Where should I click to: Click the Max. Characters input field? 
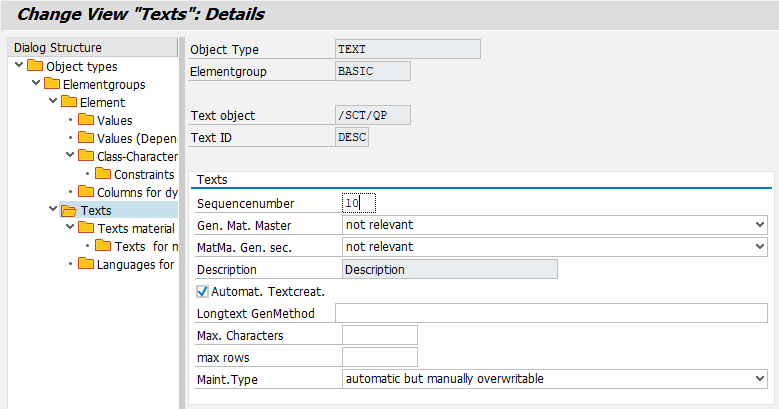click(x=379, y=335)
